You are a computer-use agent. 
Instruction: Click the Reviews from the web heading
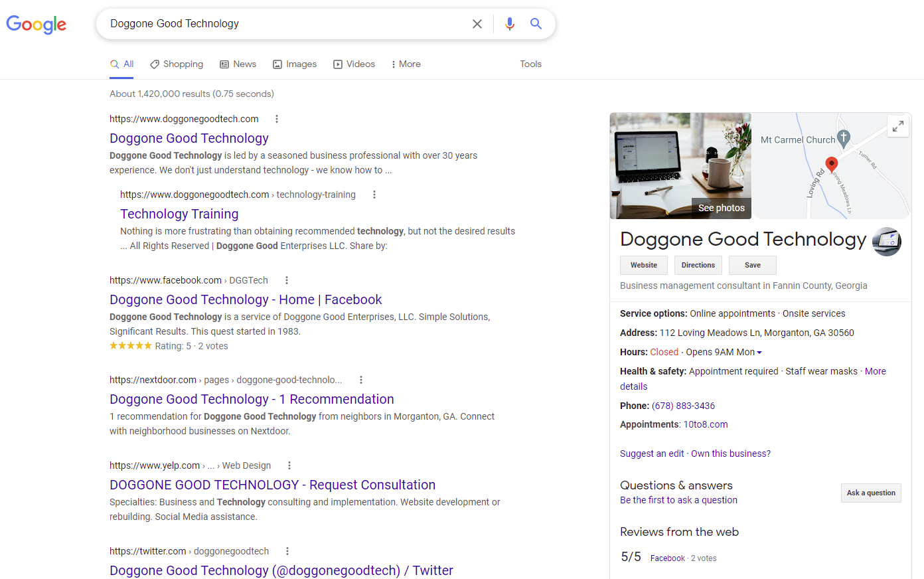679,532
